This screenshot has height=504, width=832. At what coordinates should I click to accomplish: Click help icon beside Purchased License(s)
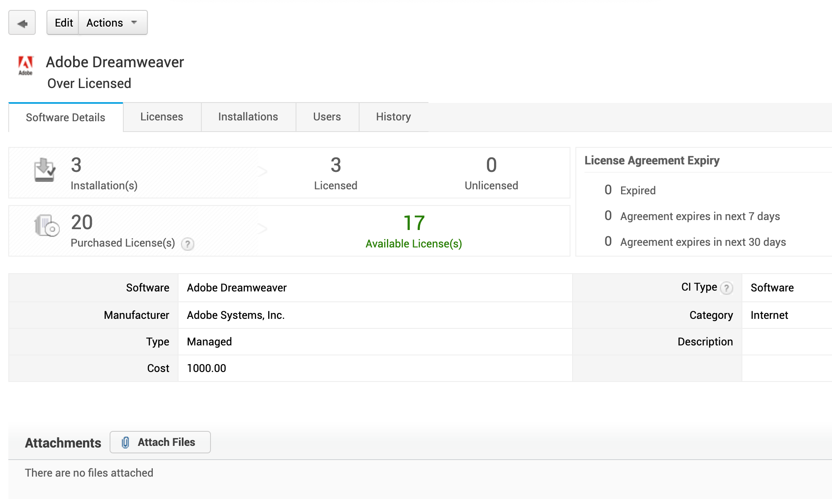[188, 244]
